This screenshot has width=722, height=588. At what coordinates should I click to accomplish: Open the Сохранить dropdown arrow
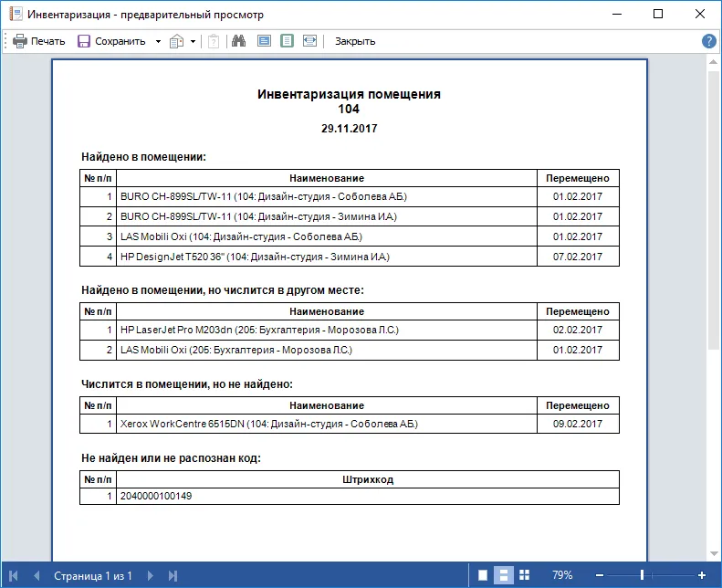click(158, 41)
